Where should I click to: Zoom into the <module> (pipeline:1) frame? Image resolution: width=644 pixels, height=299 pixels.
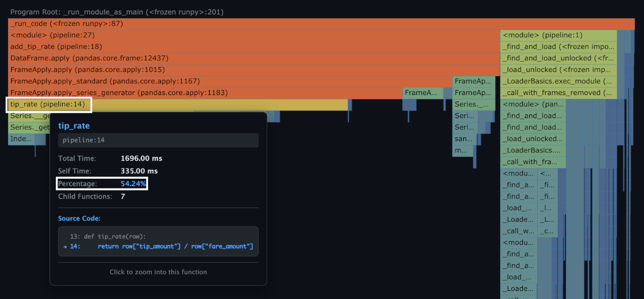(x=559, y=35)
